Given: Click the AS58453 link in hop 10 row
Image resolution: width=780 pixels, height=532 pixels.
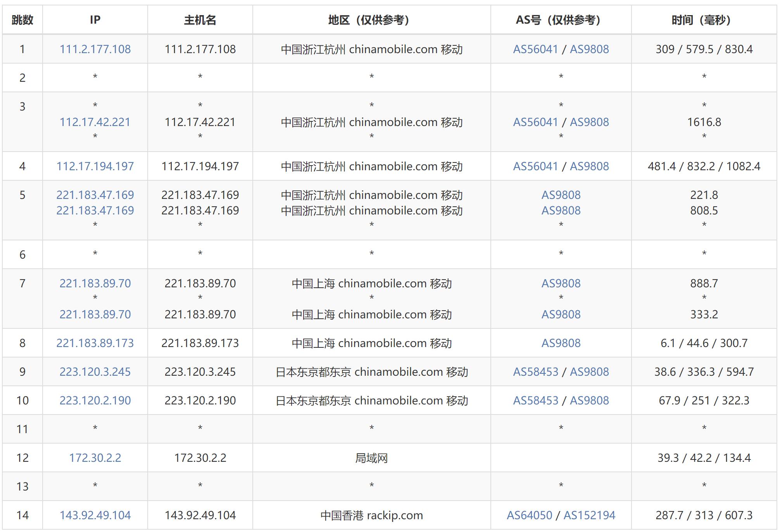Looking at the screenshot, I should tap(536, 401).
